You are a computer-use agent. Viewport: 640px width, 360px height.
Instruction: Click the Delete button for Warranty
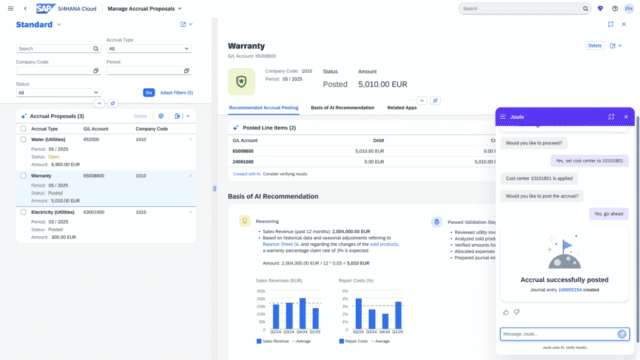coord(595,46)
